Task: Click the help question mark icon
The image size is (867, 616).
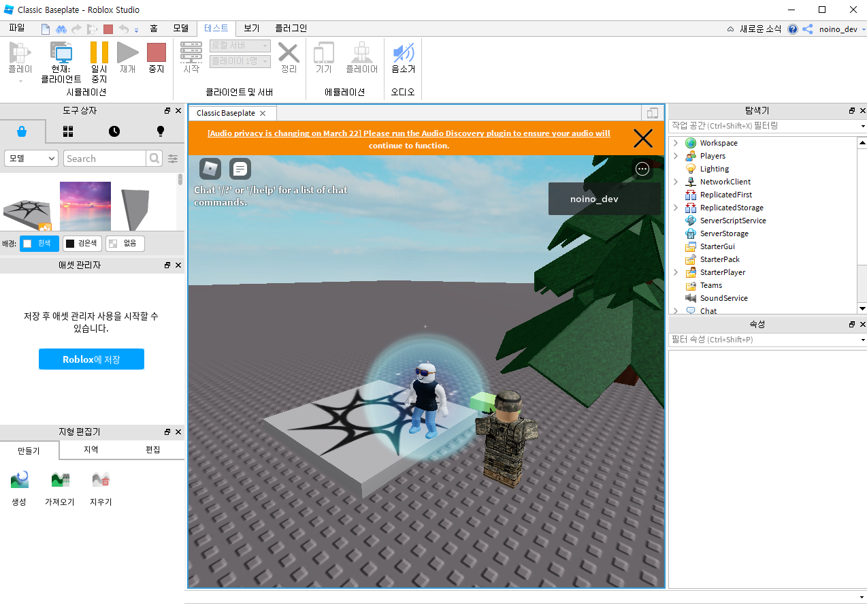Action: point(793,29)
